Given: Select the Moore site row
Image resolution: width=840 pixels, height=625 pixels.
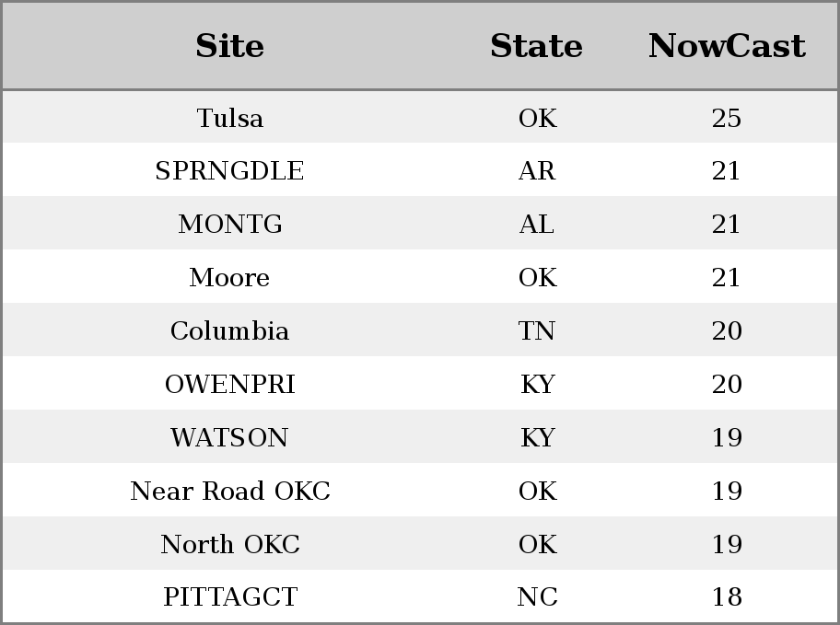Looking at the screenshot, I should pyautogui.click(x=420, y=277).
